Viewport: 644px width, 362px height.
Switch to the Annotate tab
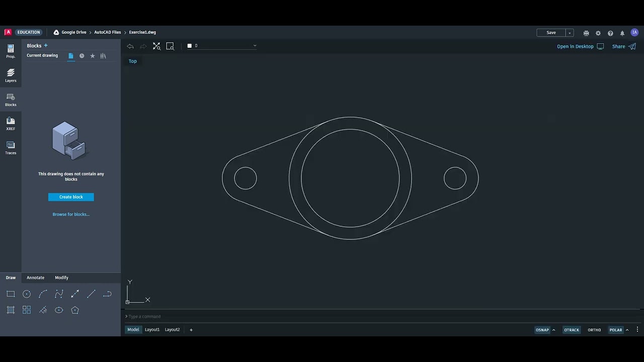pos(35,278)
